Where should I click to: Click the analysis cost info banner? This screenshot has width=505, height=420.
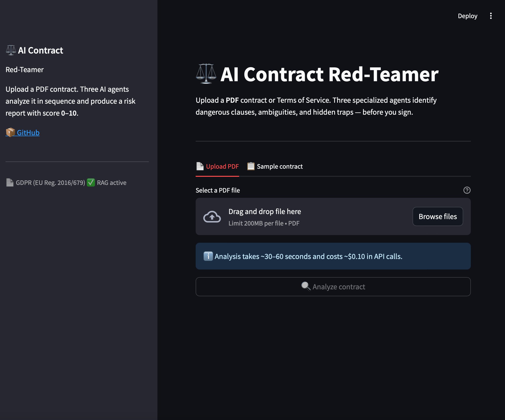point(333,256)
